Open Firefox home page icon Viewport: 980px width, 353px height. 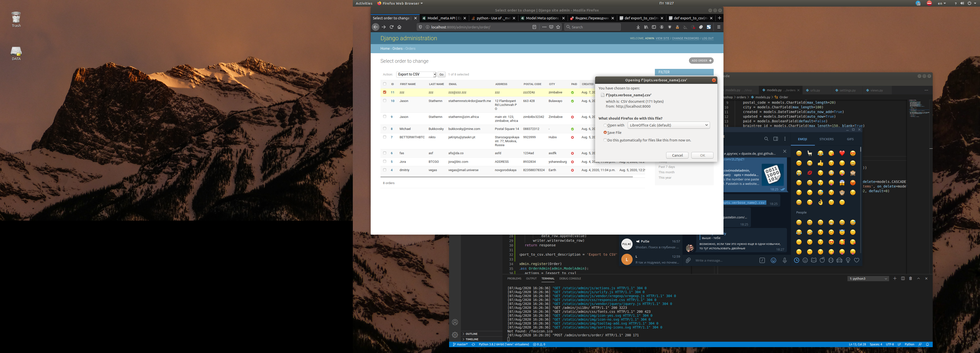399,27
